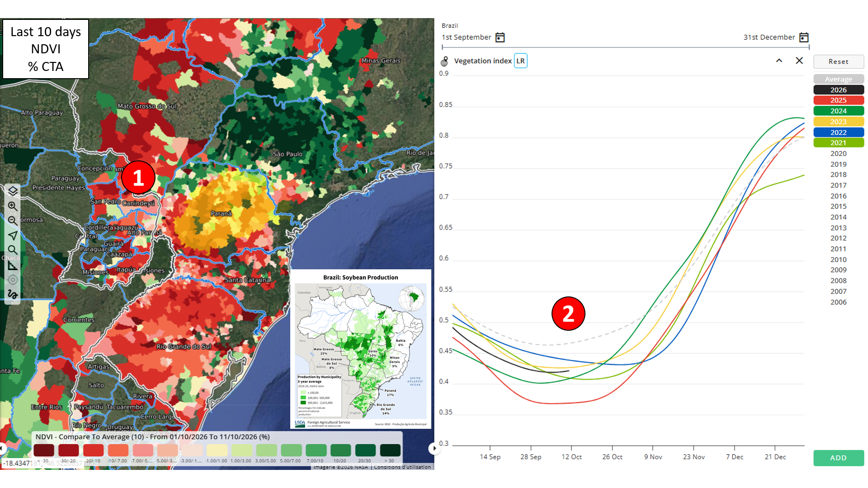Select the freehand draw tool

[13, 295]
